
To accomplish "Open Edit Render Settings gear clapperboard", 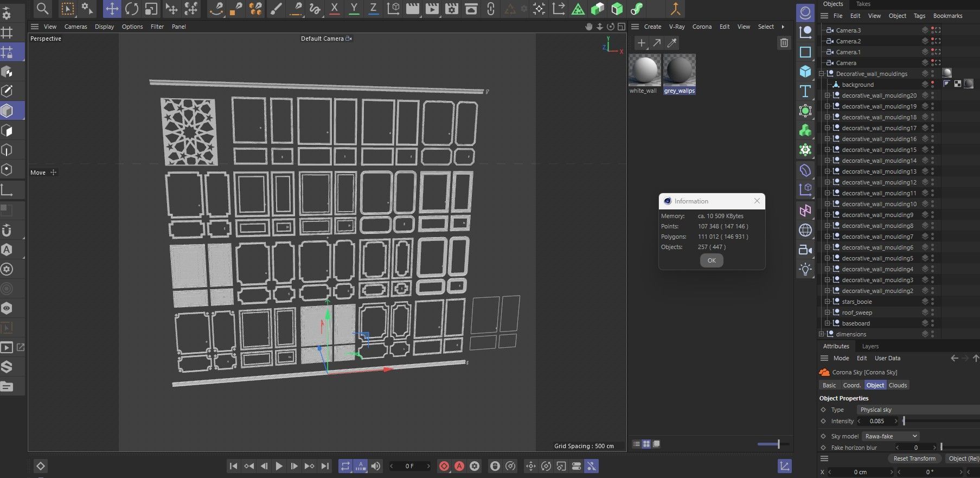I will [x=452, y=9].
